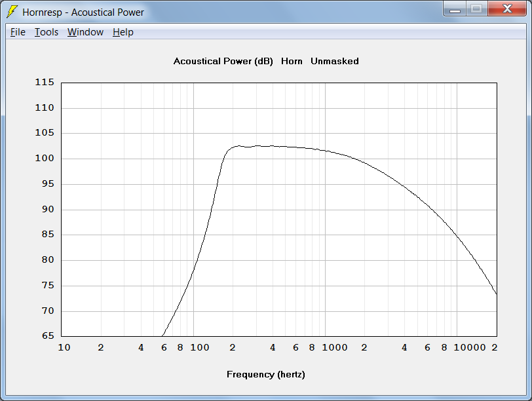Image resolution: width=532 pixels, height=401 pixels.
Task: Click the 1000 Hz x-axis label
Action: pyautogui.click(x=335, y=347)
